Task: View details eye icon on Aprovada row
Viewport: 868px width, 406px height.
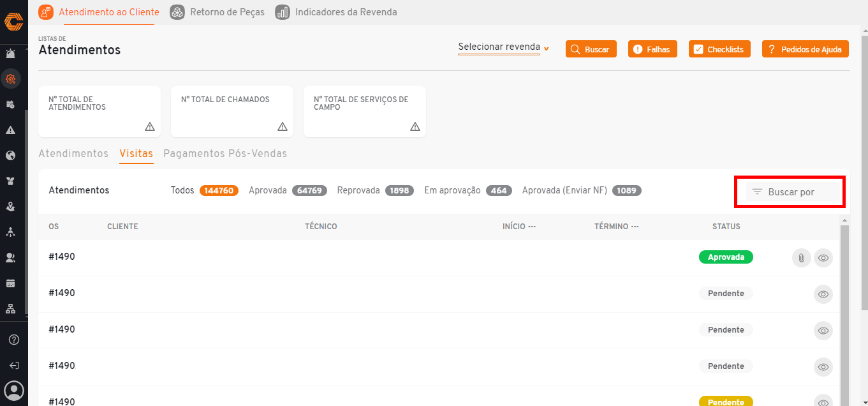Action: 823,258
